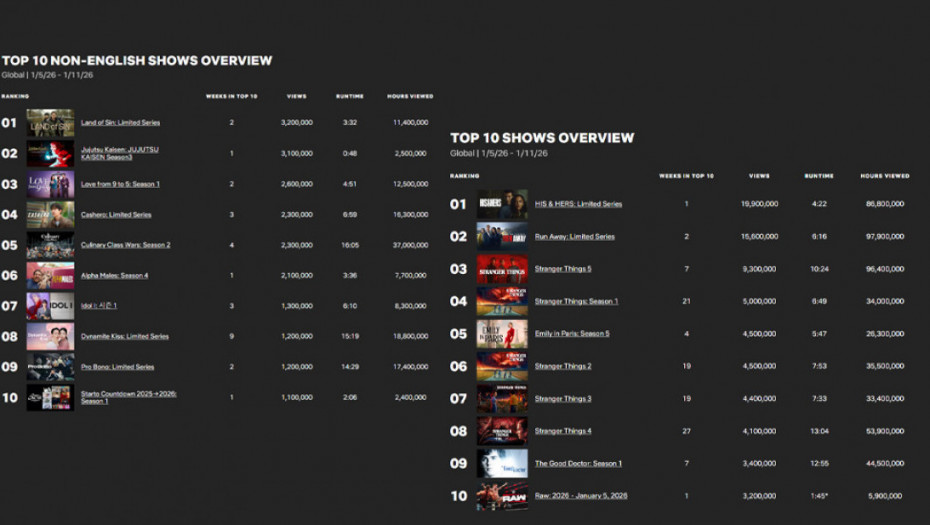The height and width of the screenshot is (525, 930).
Task: Select the Pro Bono poster thumbnail
Action: (x=50, y=367)
